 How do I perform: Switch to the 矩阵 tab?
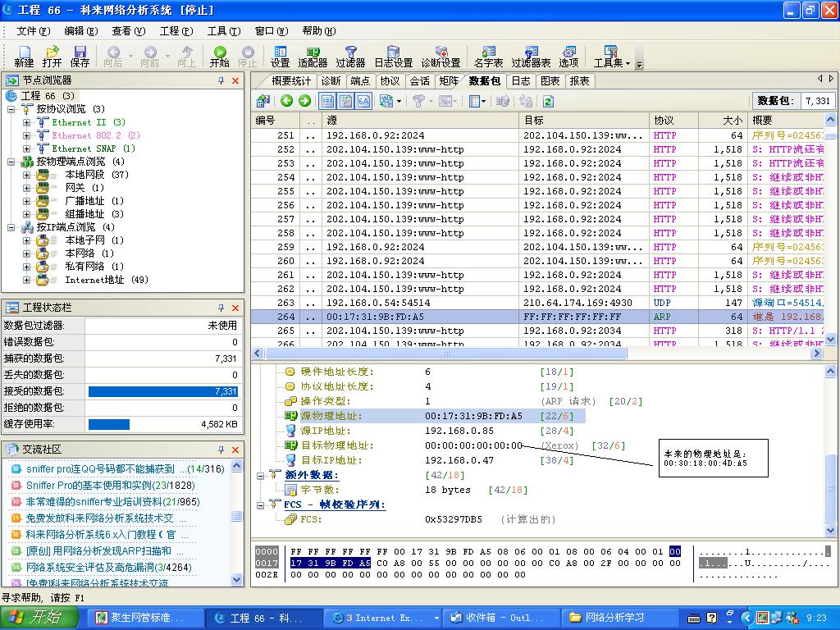click(449, 80)
